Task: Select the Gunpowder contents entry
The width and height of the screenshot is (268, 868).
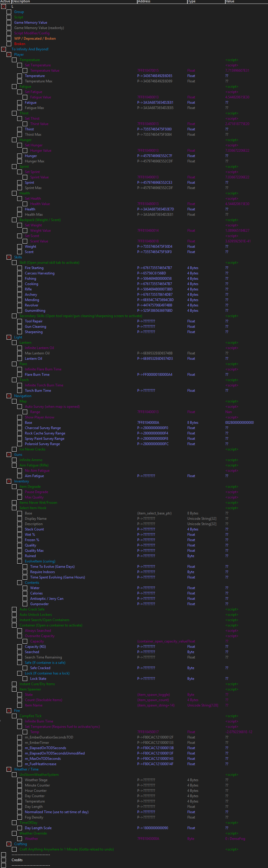Action: (x=39, y=604)
